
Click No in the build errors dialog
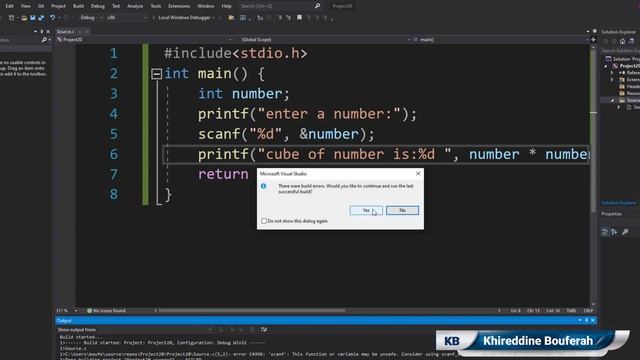point(402,210)
